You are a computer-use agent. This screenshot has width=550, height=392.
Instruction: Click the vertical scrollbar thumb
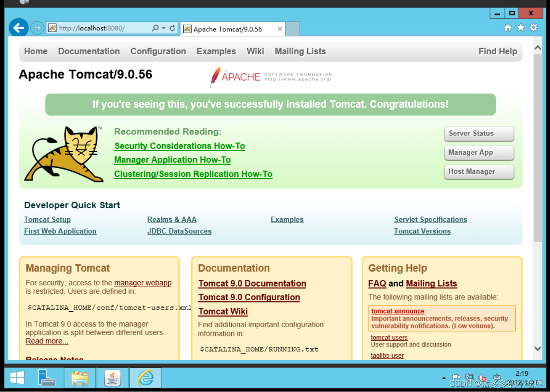(x=538, y=148)
